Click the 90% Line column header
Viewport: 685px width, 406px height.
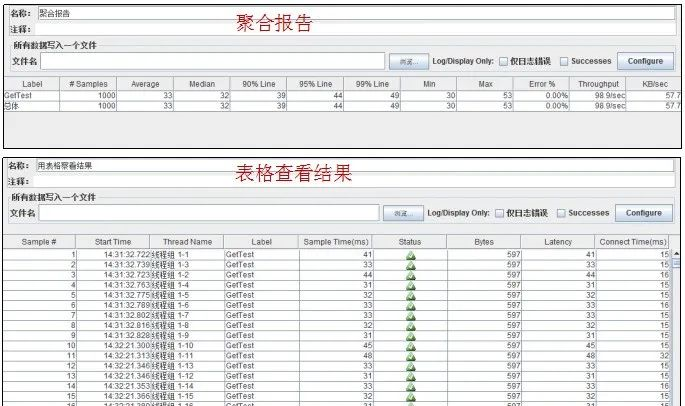[x=259, y=84]
